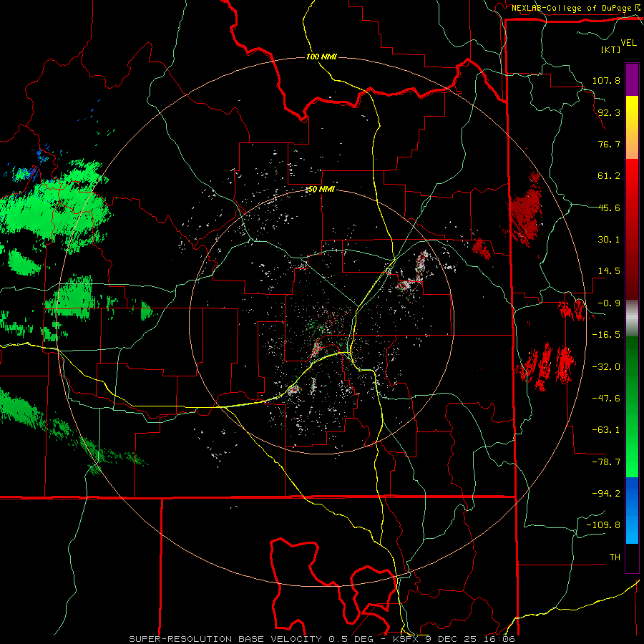Viewport: 644px width, 644px height.
Task: Select the purple segment of color scale
Action: click(x=632, y=79)
